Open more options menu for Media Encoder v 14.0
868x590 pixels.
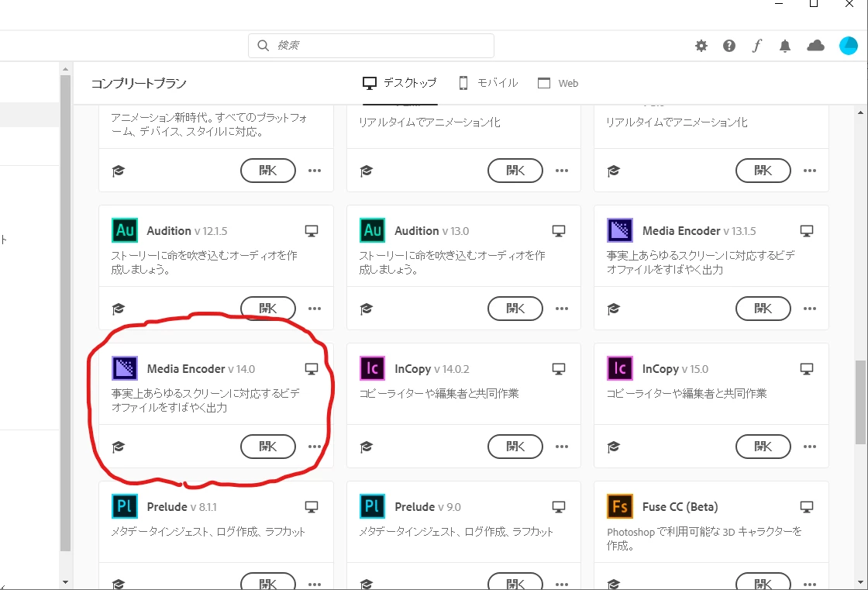point(315,447)
